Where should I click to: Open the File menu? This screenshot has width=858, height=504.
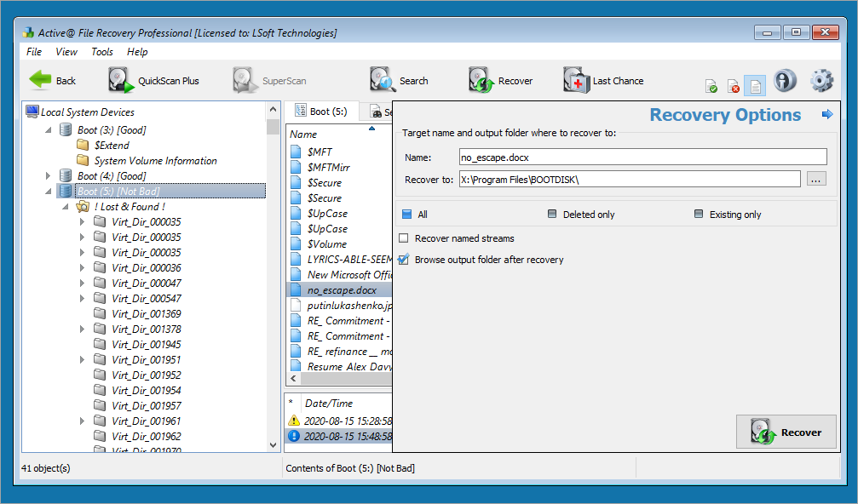34,51
